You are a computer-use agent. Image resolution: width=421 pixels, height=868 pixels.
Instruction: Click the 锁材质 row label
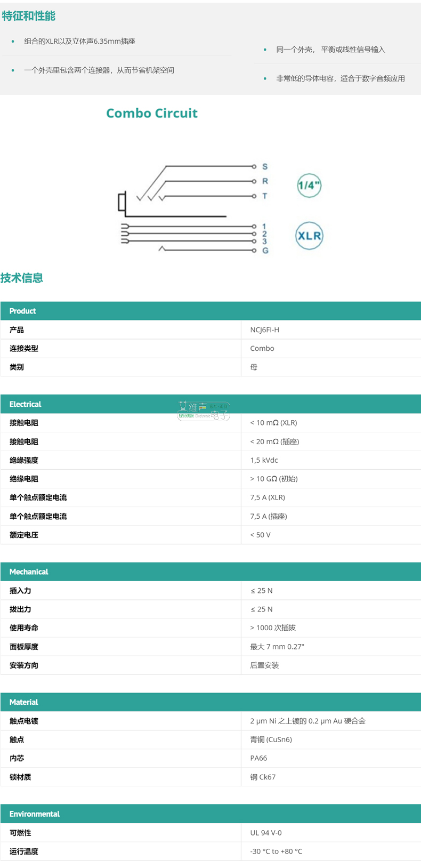click(20, 777)
